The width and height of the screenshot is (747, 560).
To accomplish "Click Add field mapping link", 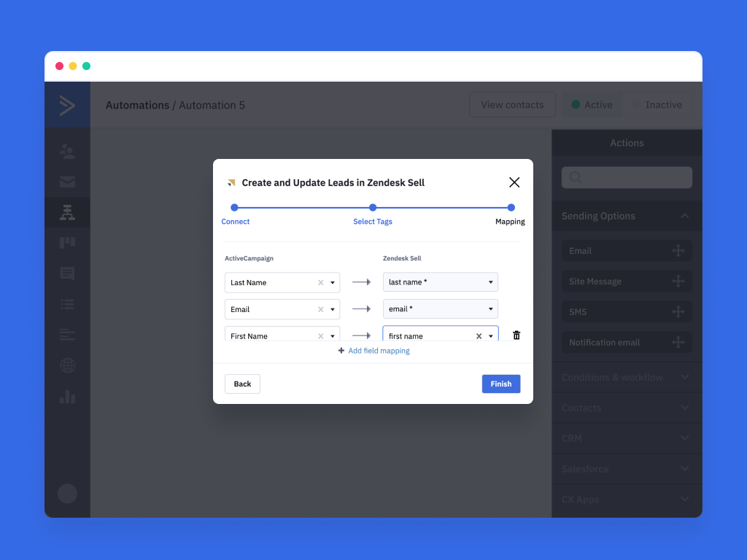I will pos(374,351).
